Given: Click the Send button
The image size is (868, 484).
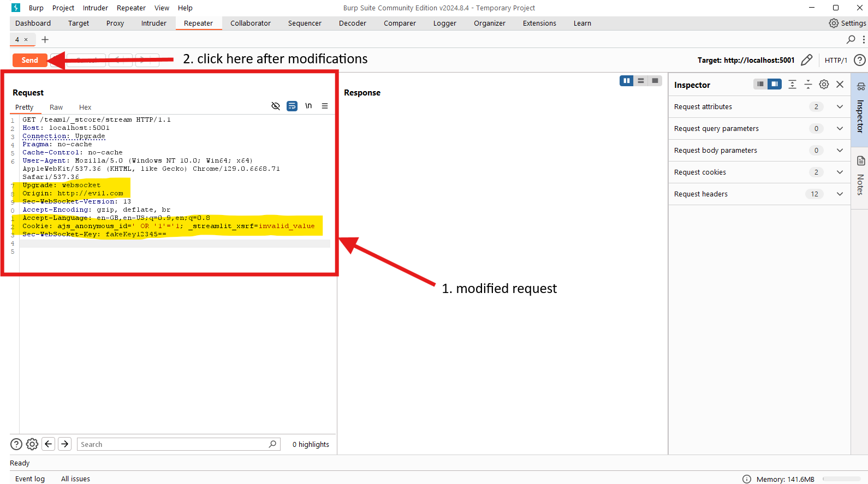Looking at the screenshot, I should [x=30, y=60].
